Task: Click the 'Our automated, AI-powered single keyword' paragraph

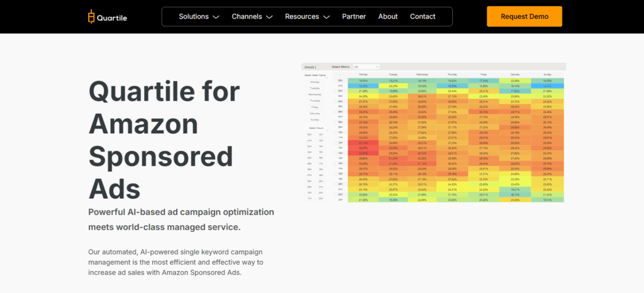Action: pyautogui.click(x=176, y=262)
